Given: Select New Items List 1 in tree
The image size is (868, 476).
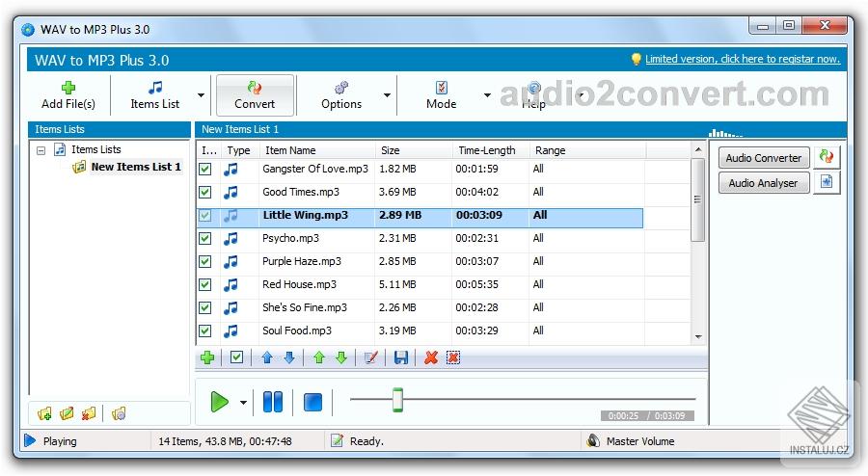Looking at the screenshot, I should (x=136, y=167).
